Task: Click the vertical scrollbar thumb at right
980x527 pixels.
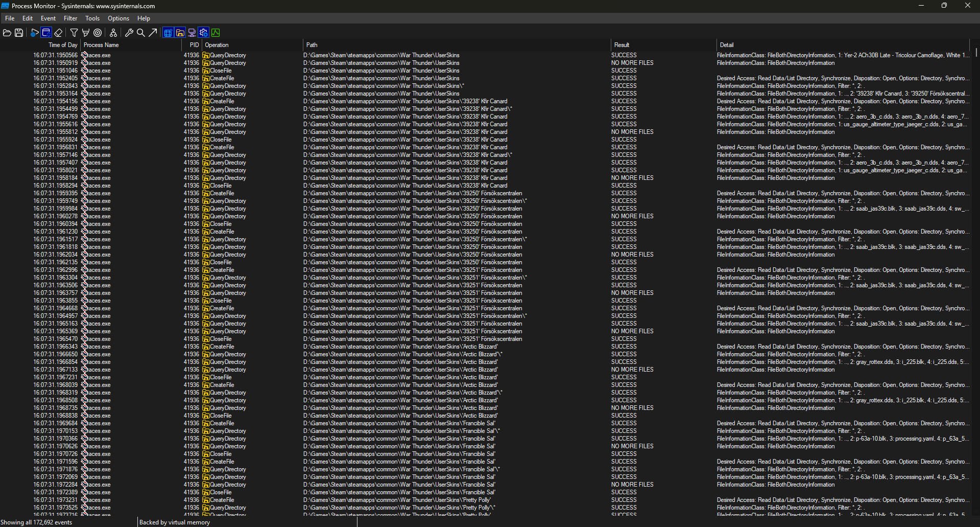Action: (x=976, y=52)
